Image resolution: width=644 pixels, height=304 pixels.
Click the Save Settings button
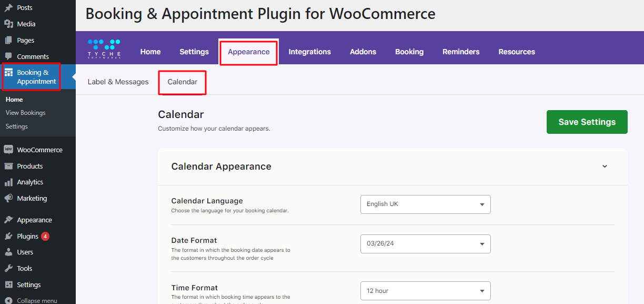point(587,122)
